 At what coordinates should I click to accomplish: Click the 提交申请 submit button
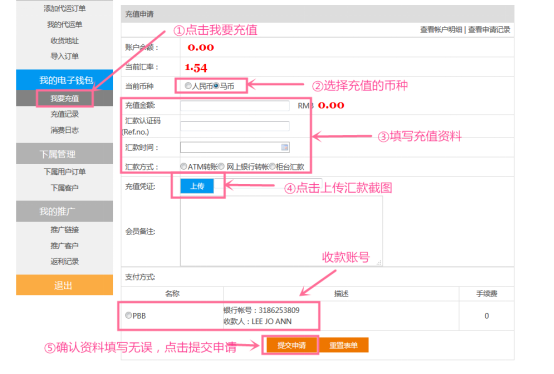click(291, 345)
